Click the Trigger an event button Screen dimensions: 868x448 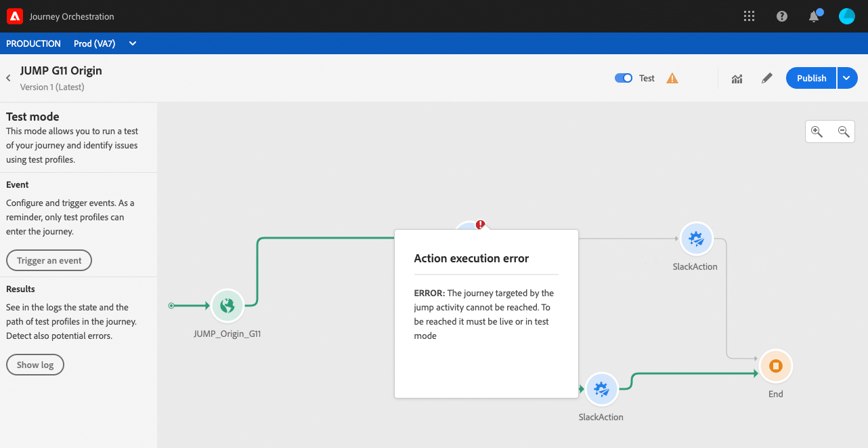point(49,260)
